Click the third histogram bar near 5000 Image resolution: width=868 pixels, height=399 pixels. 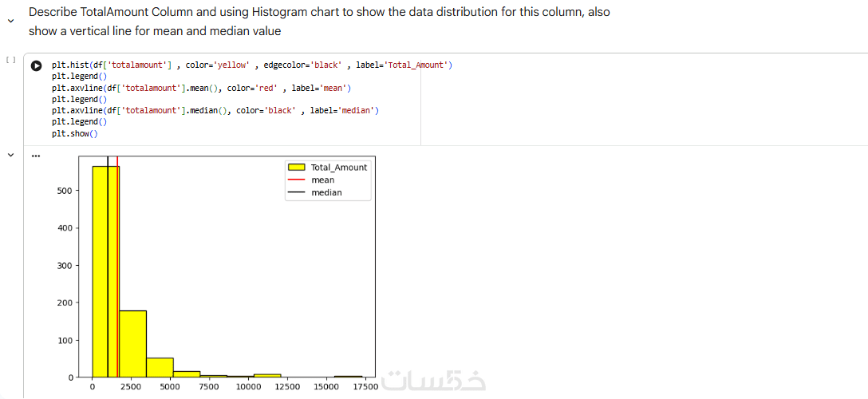click(x=160, y=367)
